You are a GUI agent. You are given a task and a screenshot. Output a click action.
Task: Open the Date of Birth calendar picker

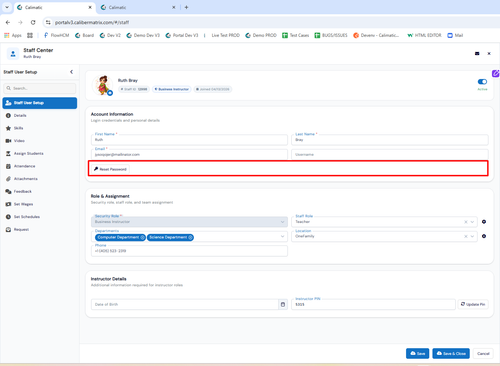click(283, 304)
